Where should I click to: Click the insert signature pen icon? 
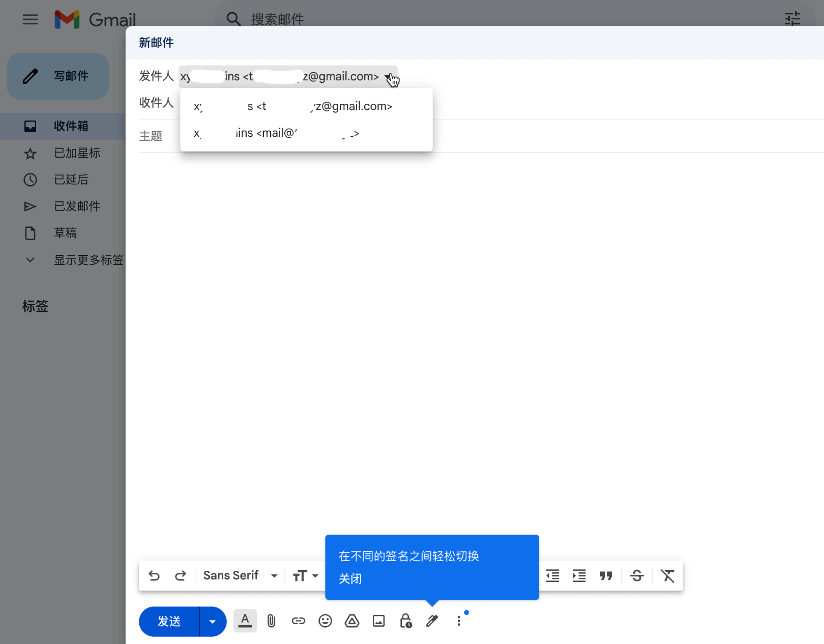pos(432,621)
